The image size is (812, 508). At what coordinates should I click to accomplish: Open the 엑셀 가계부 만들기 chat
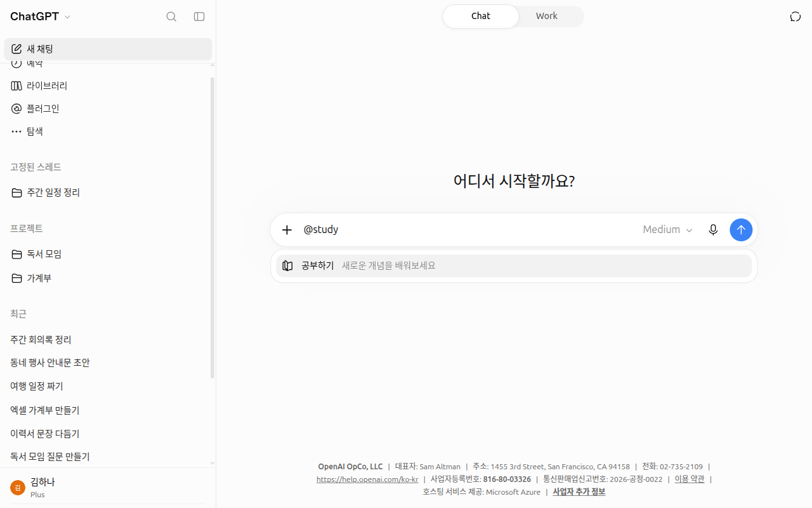pyautogui.click(x=108, y=410)
